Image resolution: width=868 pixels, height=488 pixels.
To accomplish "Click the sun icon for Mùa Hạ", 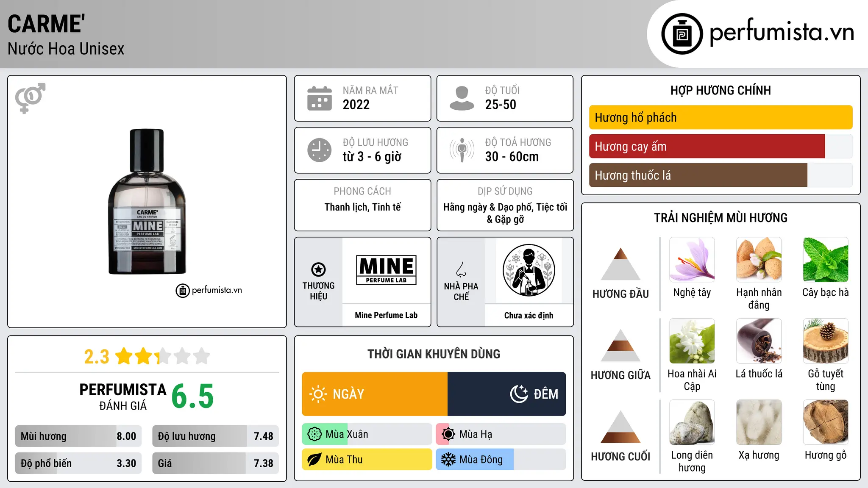I will point(448,434).
